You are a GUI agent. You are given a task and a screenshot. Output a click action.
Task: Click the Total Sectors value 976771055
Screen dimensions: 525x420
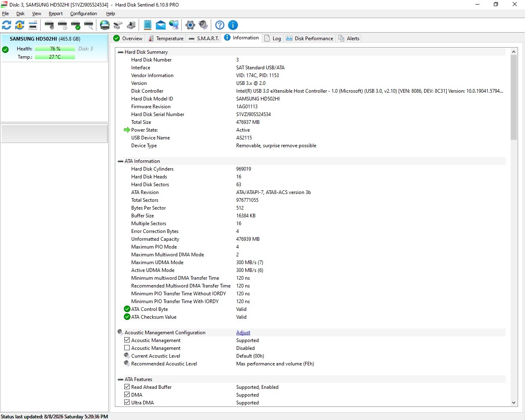[247, 200]
